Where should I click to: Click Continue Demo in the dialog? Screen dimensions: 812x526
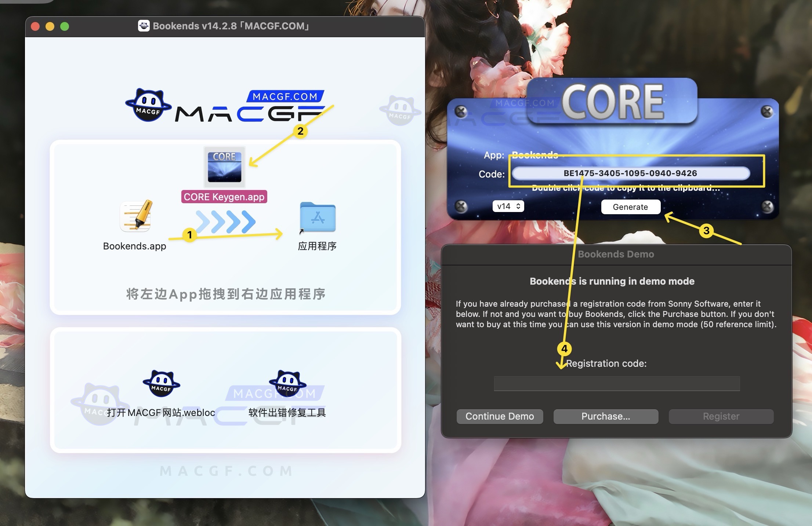coord(500,416)
